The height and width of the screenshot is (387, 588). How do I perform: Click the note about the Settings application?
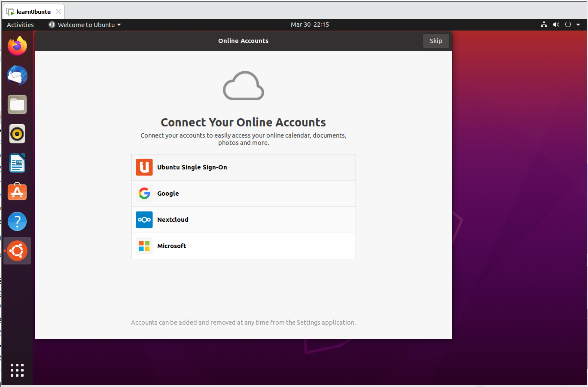243,322
